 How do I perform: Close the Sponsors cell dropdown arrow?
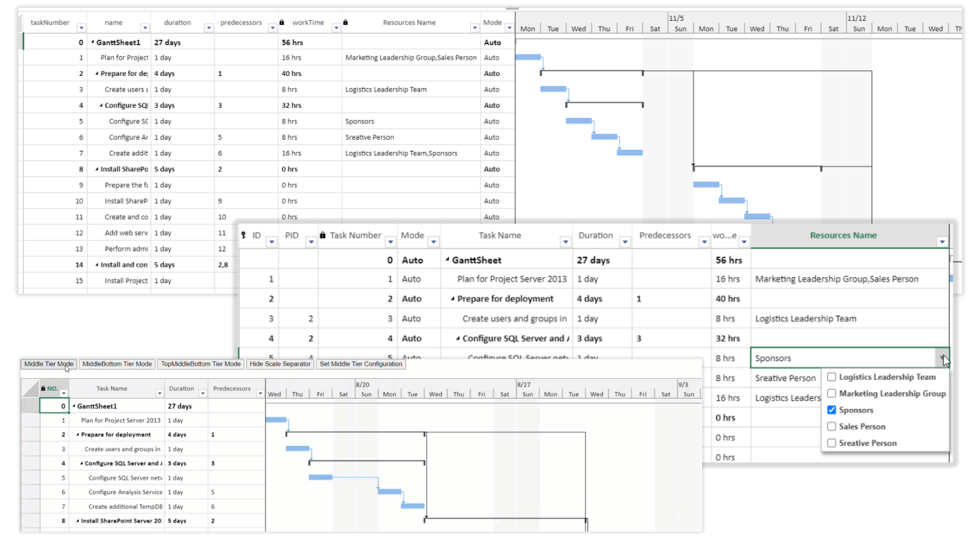pos(942,358)
